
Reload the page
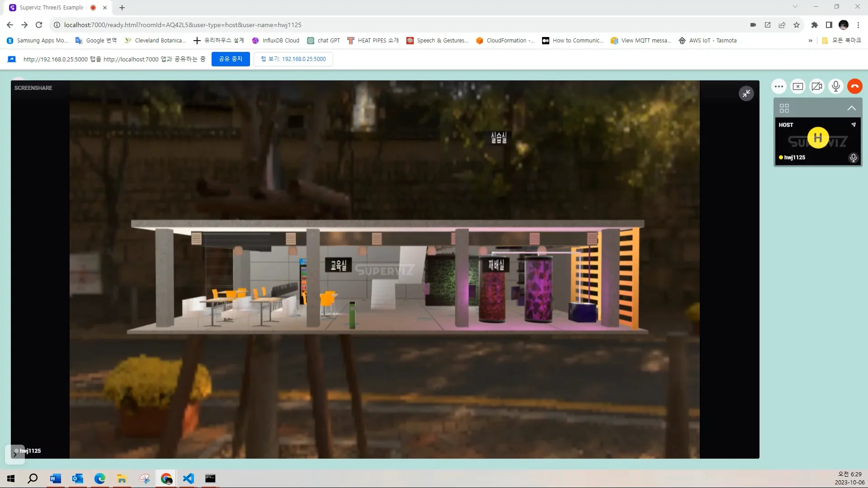click(39, 25)
